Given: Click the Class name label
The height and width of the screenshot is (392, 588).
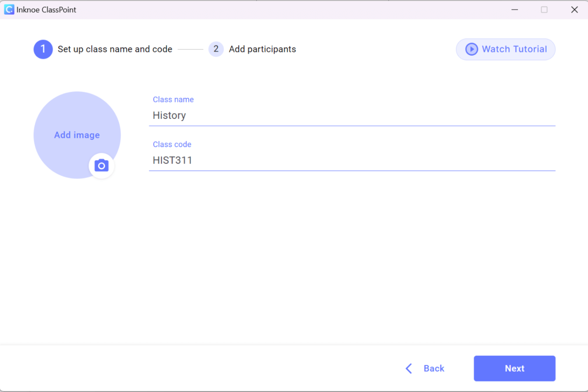Looking at the screenshot, I should [173, 99].
